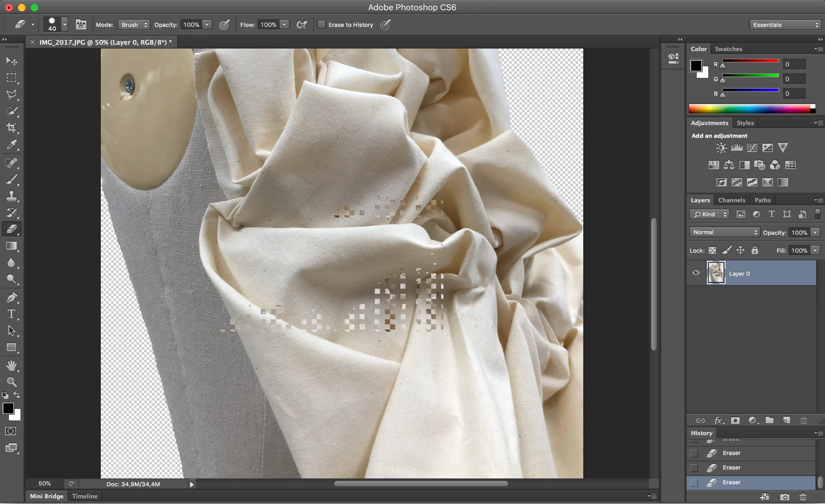Open the Brush Preset picker arrow
825x504 pixels.
pos(65,24)
